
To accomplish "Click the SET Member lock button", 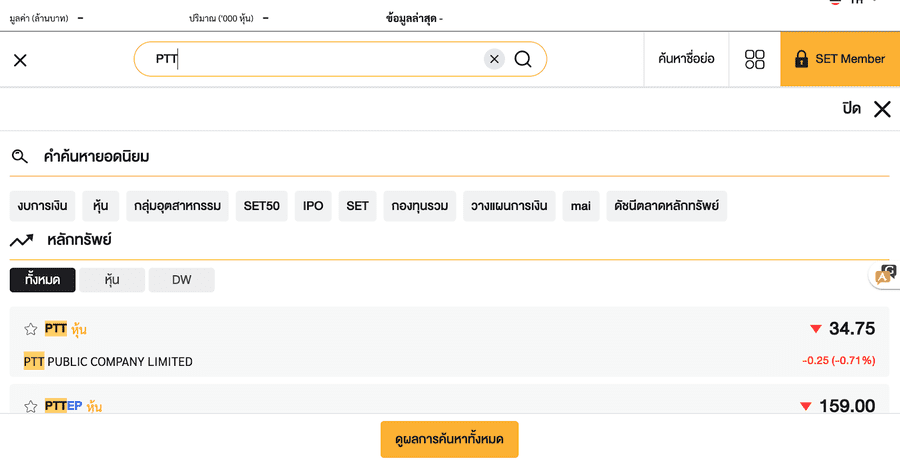I will pos(839,59).
